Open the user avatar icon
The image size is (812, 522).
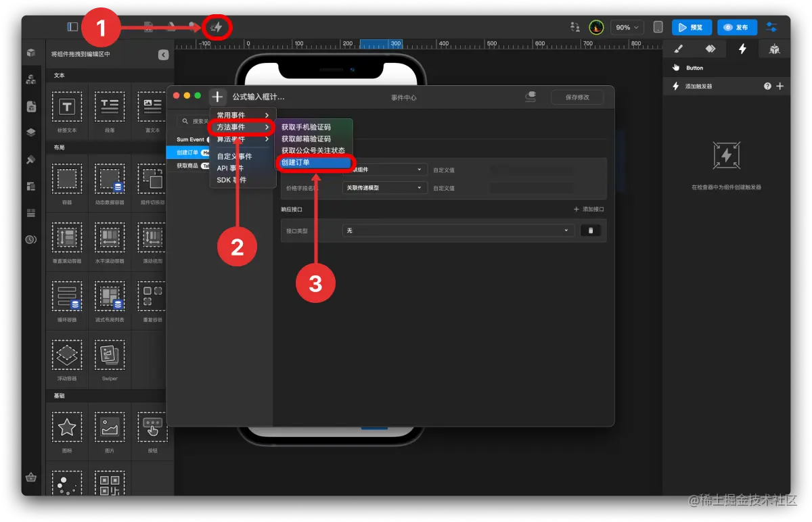point(596,27)
